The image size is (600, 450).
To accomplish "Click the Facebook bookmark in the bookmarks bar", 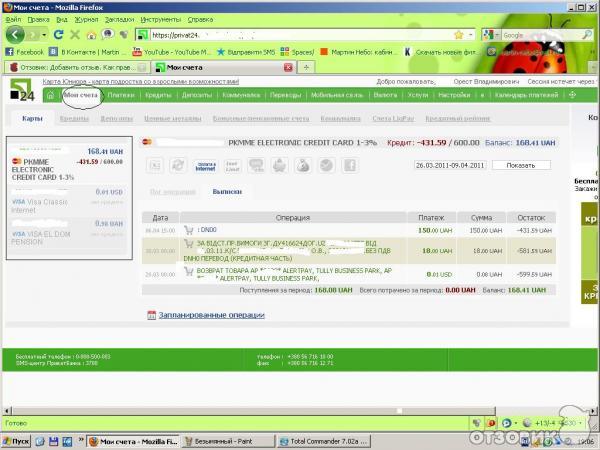I will 25,51.
